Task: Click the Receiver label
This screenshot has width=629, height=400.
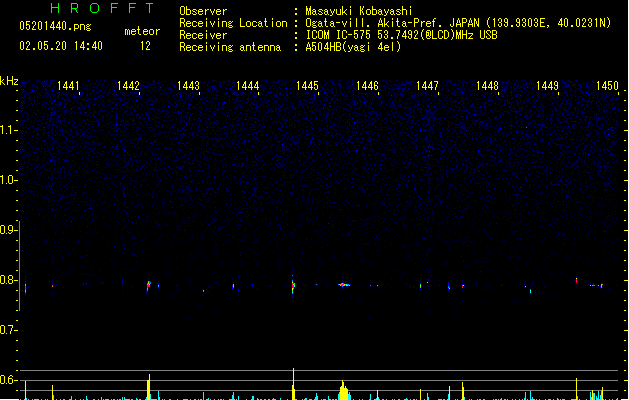Action: tap(203, 35)
